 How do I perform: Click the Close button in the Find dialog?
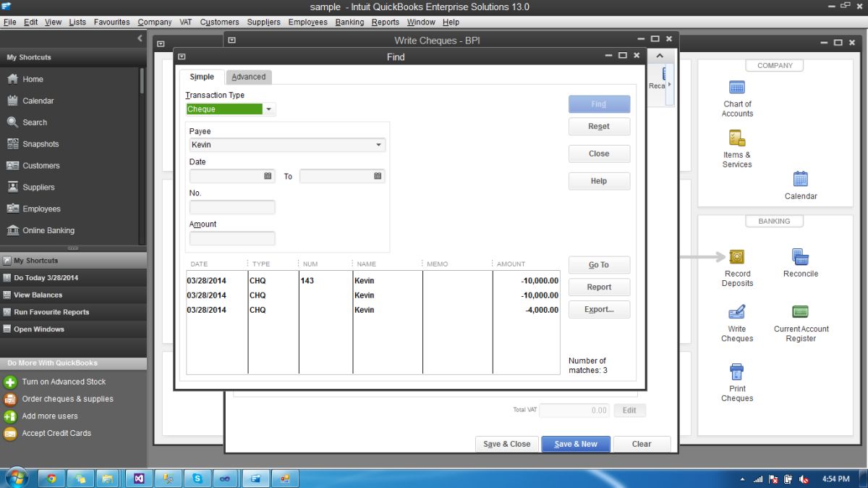tap(599, 153)
